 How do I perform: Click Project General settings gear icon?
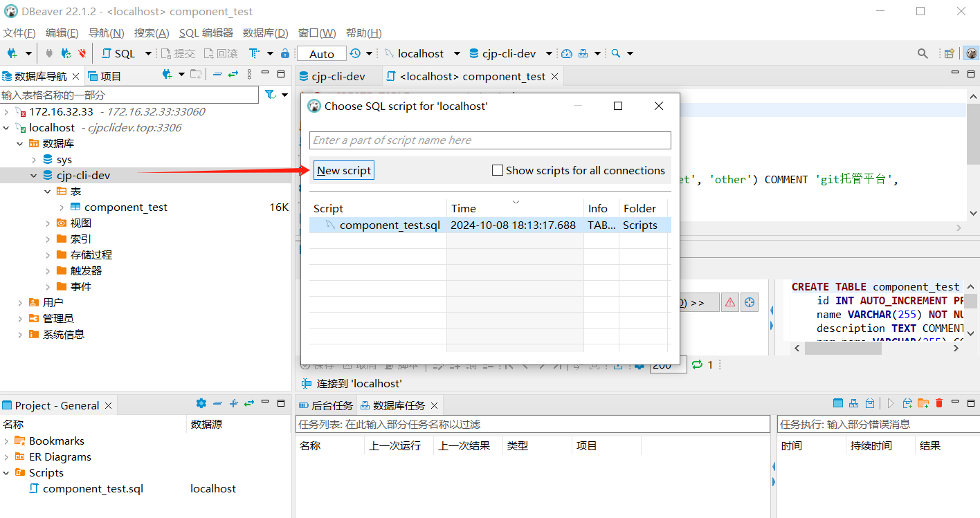201,403
